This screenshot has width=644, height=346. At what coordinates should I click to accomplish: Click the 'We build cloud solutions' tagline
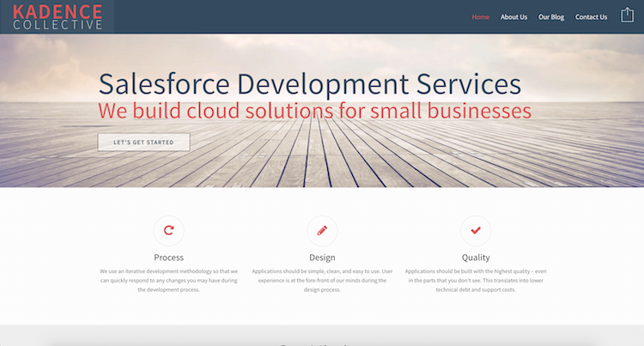coord(314,111)
